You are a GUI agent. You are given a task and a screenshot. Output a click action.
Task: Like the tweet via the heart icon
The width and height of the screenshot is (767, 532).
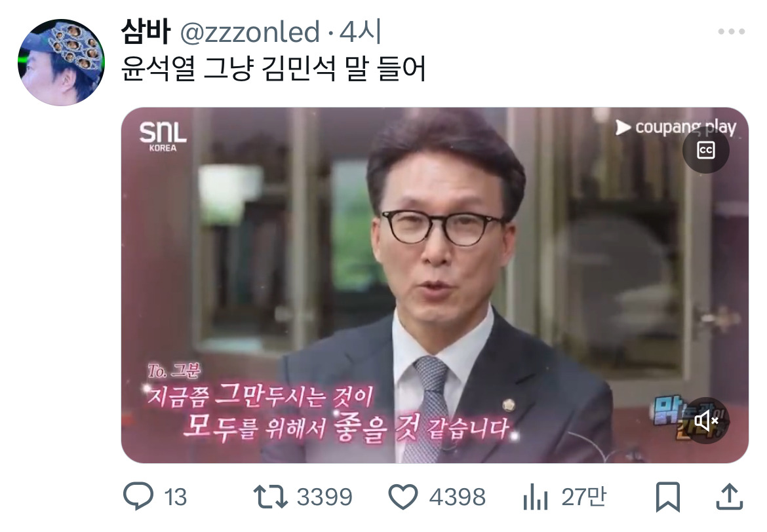coord(403,497)
